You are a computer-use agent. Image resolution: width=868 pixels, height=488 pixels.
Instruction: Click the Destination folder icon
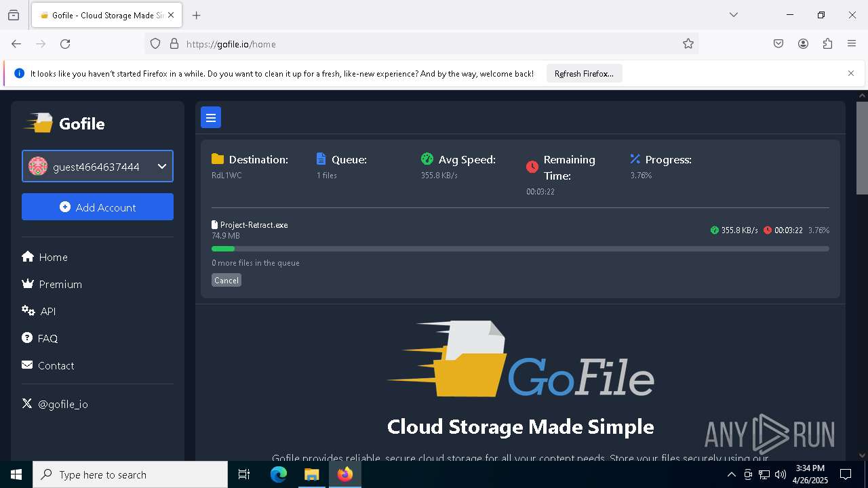tap(218, 159)
